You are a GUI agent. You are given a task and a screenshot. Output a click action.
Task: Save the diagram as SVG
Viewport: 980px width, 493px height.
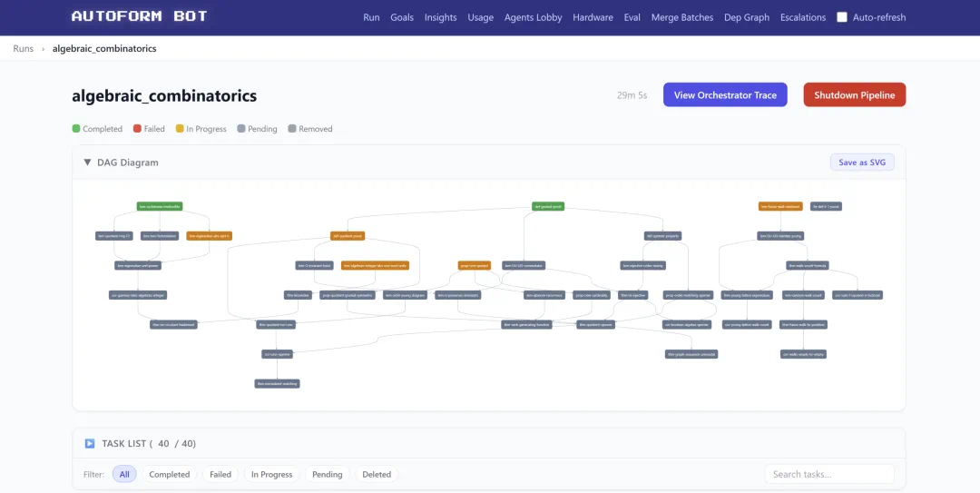tap(862, 162)
